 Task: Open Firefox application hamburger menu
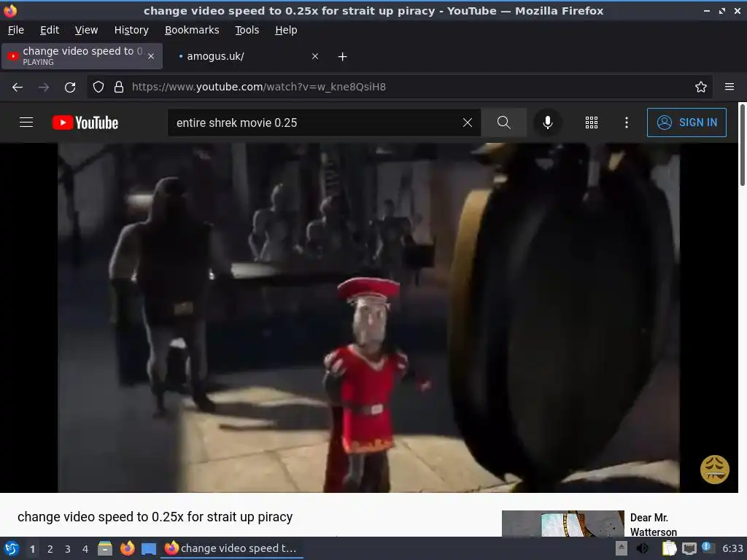(729, 87)
